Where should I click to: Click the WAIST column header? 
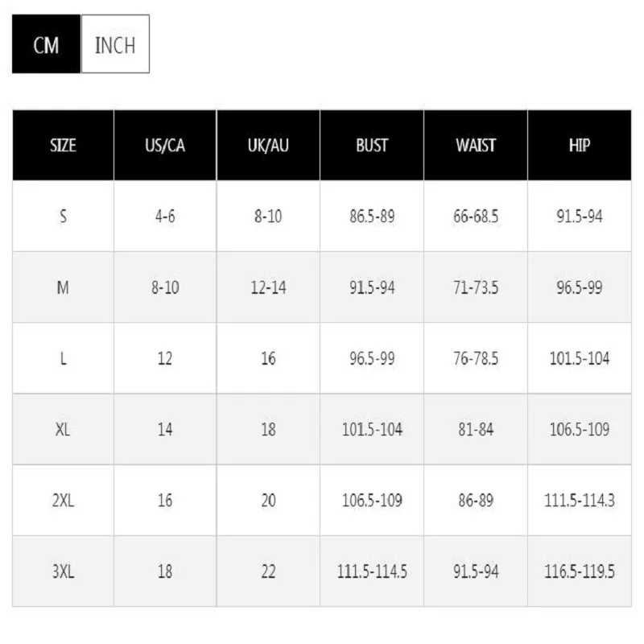click(476, 146)
